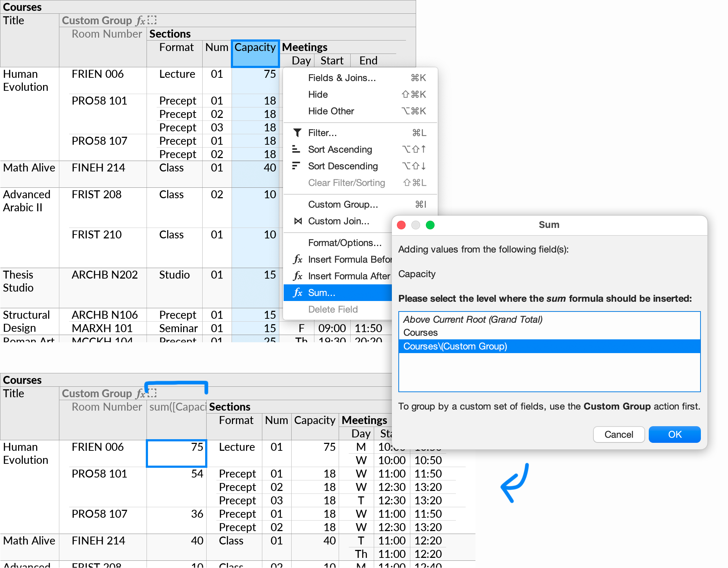The width and height of the screenshot is (728, 568).
Task: Click the fx icon in top Custom Group header
Action: pos(141,21)
